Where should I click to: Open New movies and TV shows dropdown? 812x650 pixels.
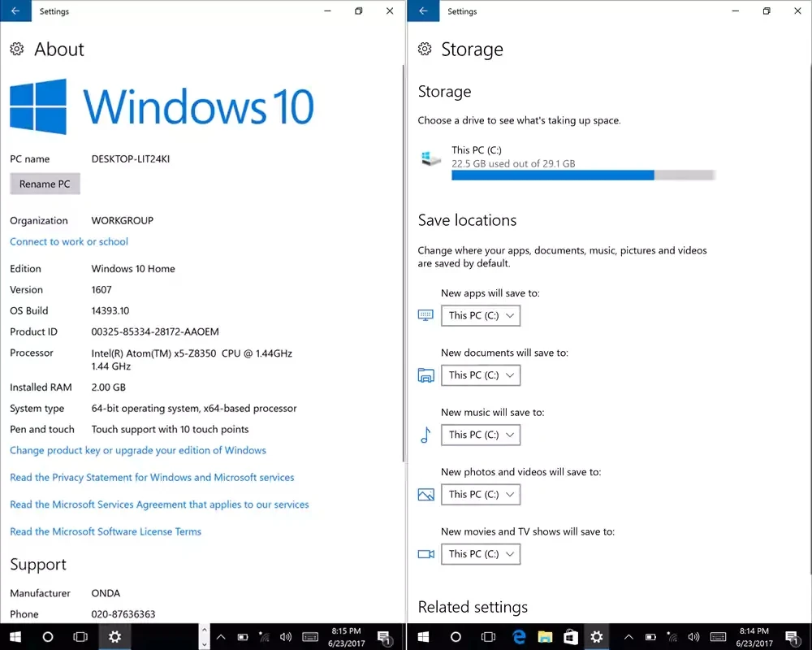(481, 554)
